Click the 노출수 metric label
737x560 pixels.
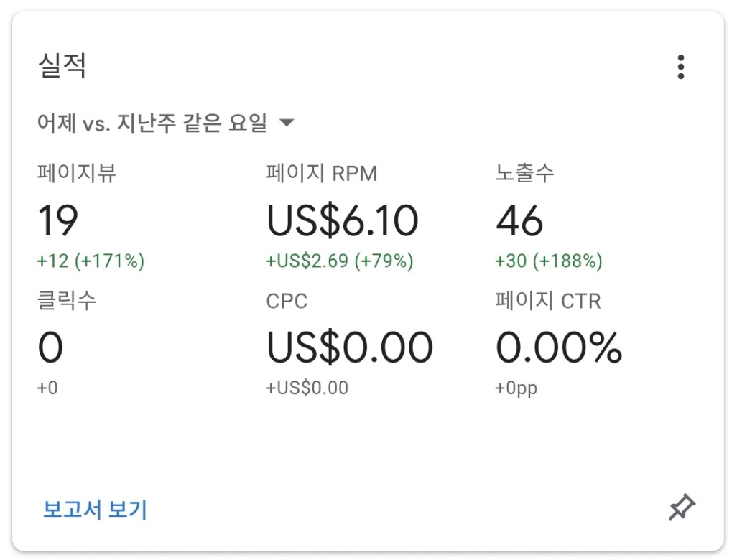(524, 173)
